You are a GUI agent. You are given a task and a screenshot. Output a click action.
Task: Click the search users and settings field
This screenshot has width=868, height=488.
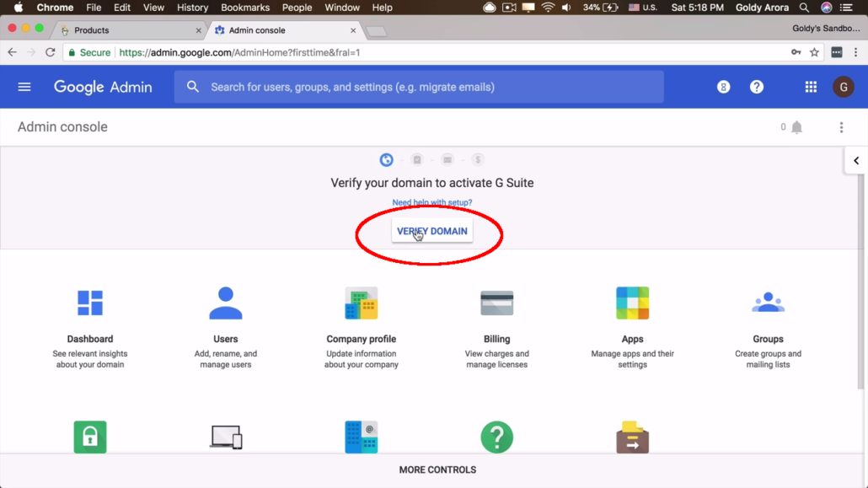[x=419, y=87]
